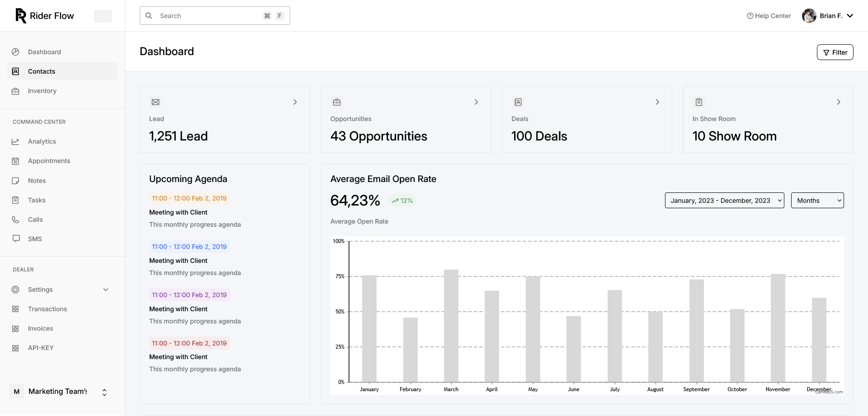Click the Appointments calendar icon

point(15,161)
